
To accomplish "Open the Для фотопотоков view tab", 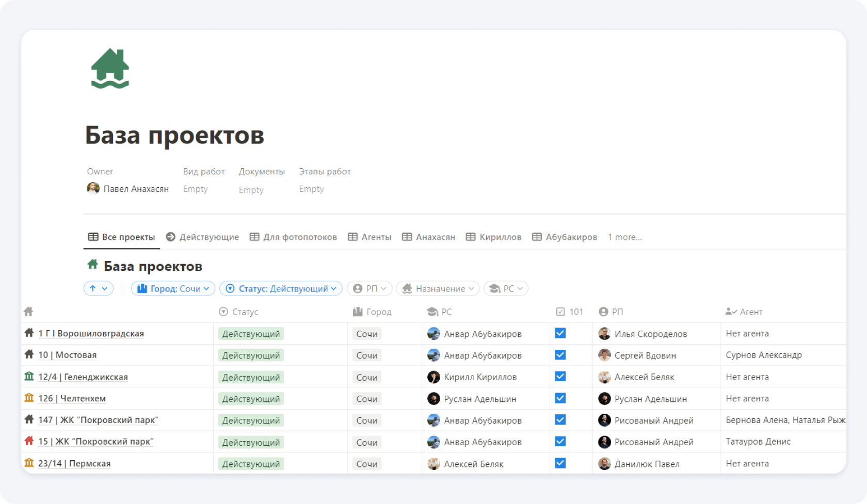I will click(294, 237).
